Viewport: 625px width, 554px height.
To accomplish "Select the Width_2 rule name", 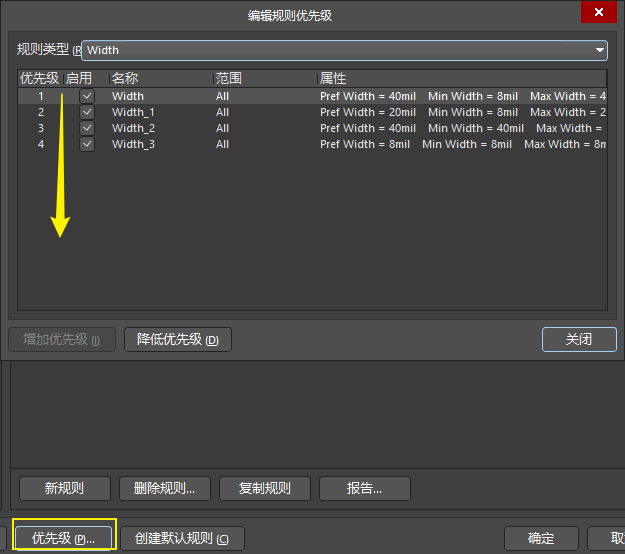I will pyautogui.click(x=133, y=128).
